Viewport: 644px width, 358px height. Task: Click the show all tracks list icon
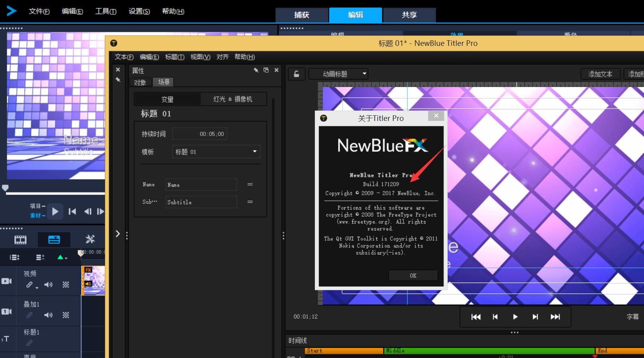[15, 257]
